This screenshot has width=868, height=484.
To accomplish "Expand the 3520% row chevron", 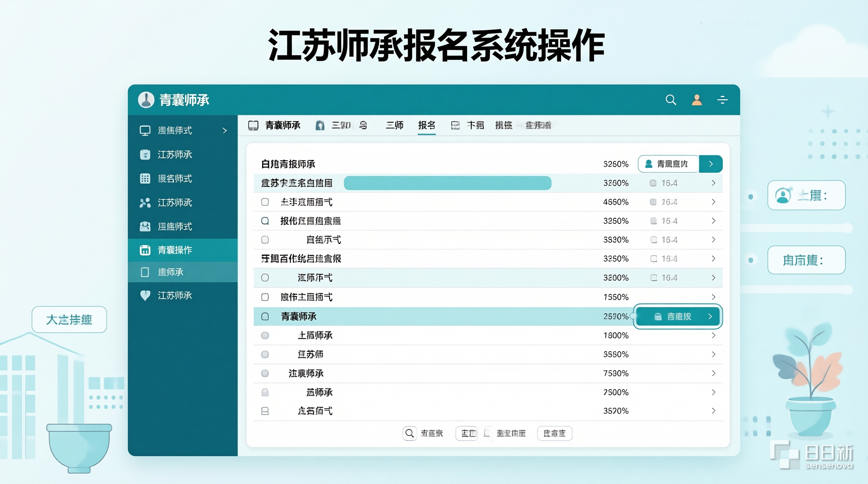I will (713, 411).
